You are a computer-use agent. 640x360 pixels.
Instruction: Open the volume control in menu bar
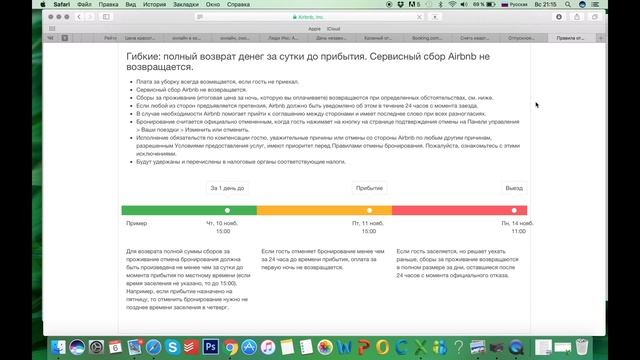pos(464,4)
